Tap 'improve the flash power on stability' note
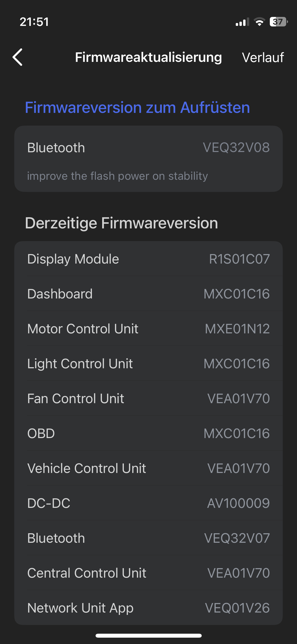Viewport: 297px width, 644px height. (x=117, y=176)
